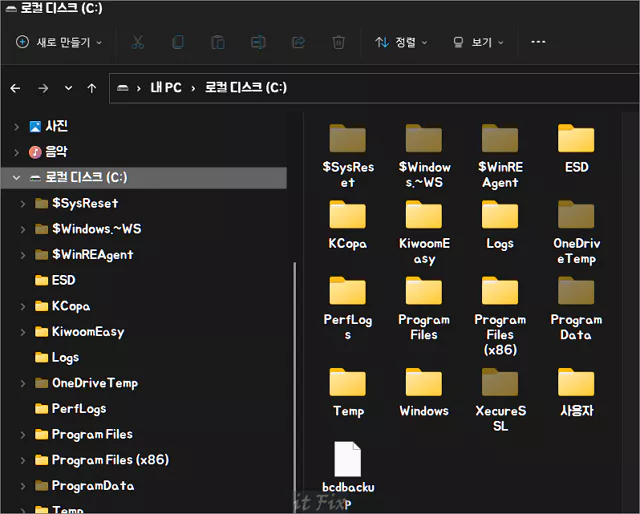
Task: Select PerfLogs in the navigation tree
Action: [x=71, y=409]
